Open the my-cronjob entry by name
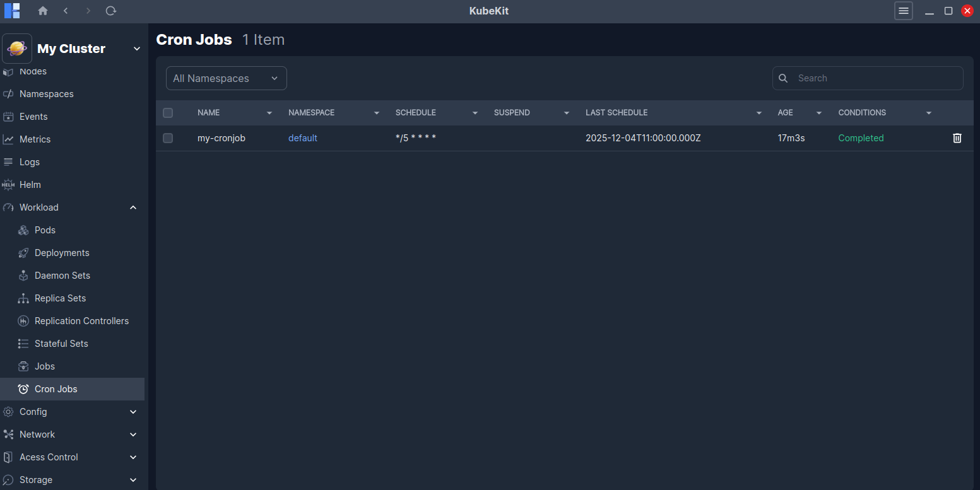 [x=221, y=138]
